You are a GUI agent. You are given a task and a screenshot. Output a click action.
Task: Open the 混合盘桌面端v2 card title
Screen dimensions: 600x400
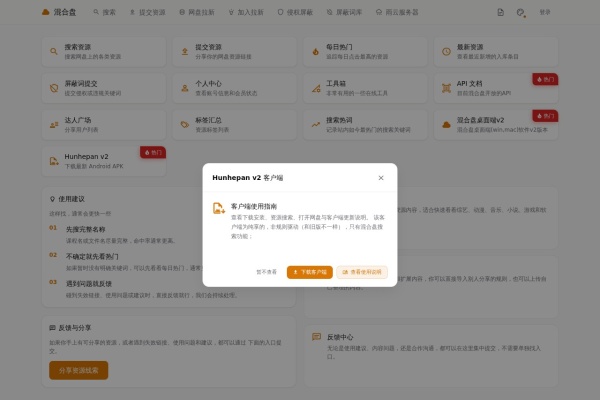point(480,120)
